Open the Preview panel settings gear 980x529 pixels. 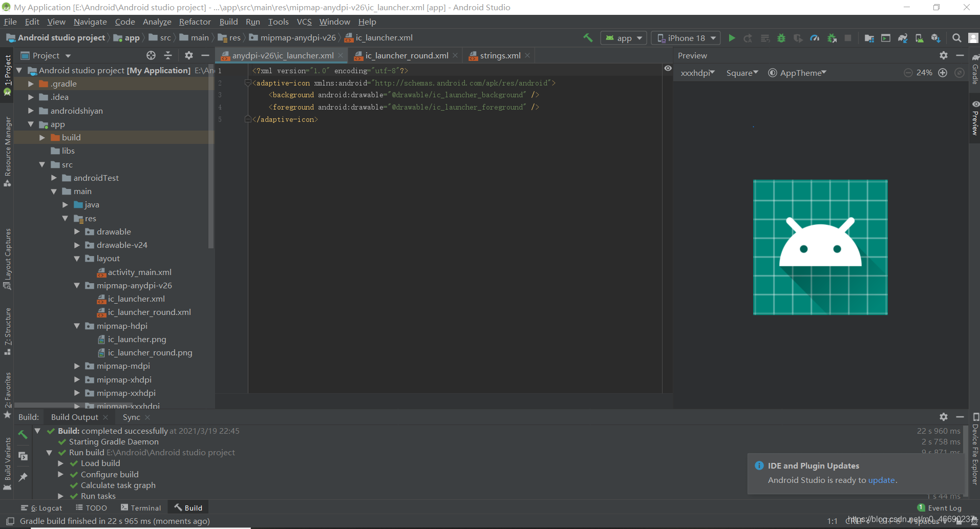point(944,55)
